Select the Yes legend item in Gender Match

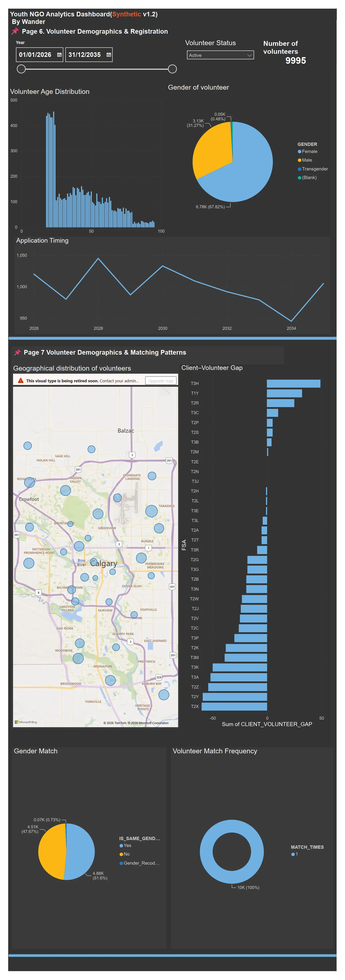click(125, 845)
